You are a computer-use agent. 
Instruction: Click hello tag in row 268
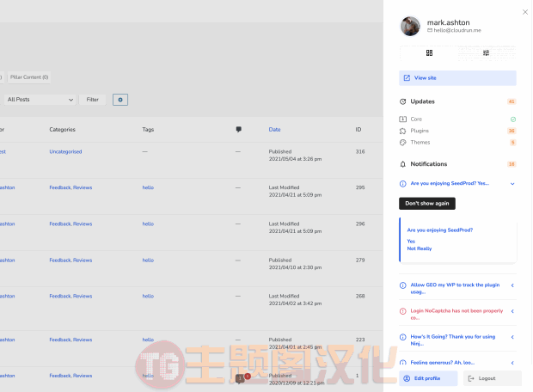[148, 296]
